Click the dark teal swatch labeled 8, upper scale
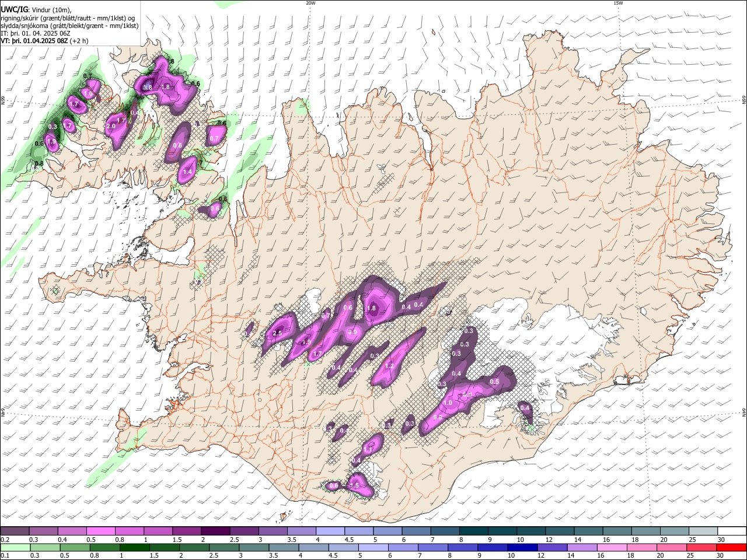This screenshot has width=747, height=560. pyautogui.click(x=473, y=531)
